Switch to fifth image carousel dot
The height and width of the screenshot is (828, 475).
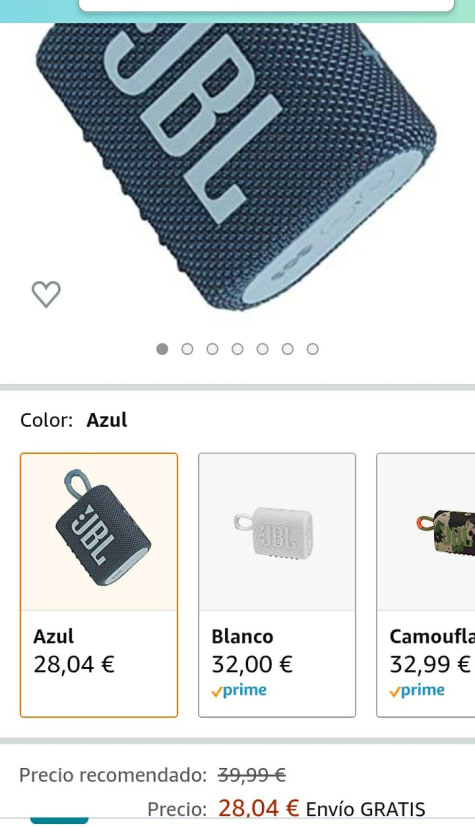[x=262, y=349]
